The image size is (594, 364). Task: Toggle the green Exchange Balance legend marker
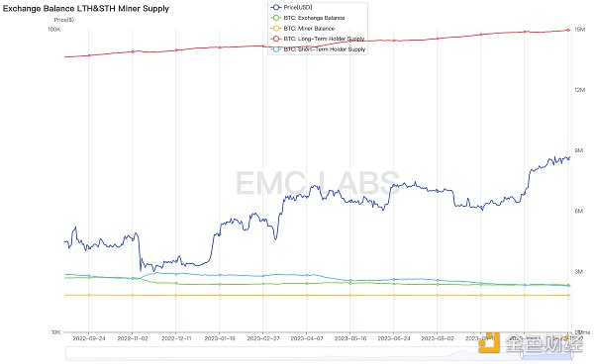click(x=276, y=18)
